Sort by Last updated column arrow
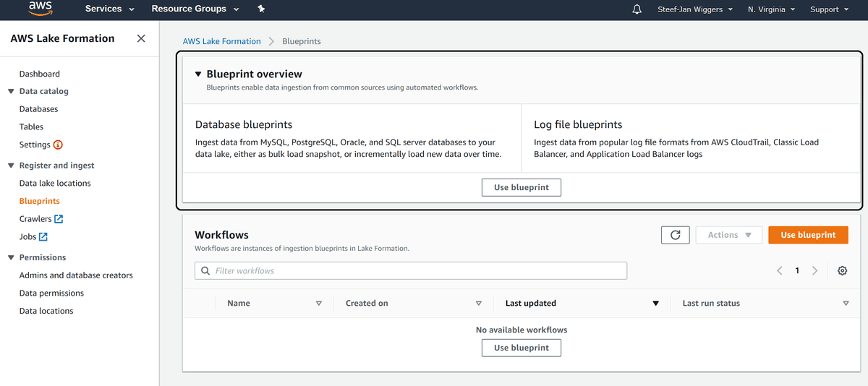 tap(656, 304)
